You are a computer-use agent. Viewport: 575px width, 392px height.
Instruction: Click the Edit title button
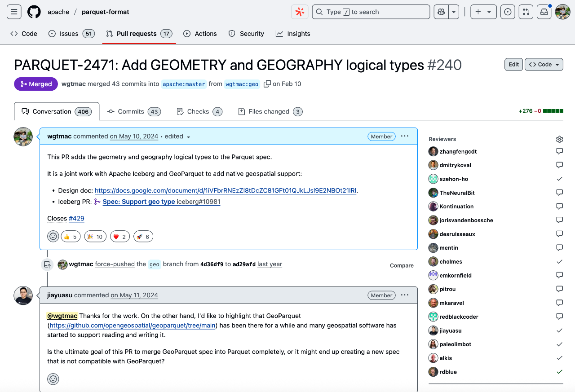(513, 65)
